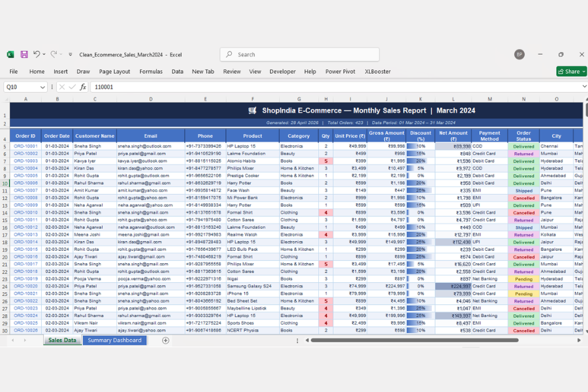Open the Help ribbon tab
The image size is (588, 392).
[x=310, y=71]
